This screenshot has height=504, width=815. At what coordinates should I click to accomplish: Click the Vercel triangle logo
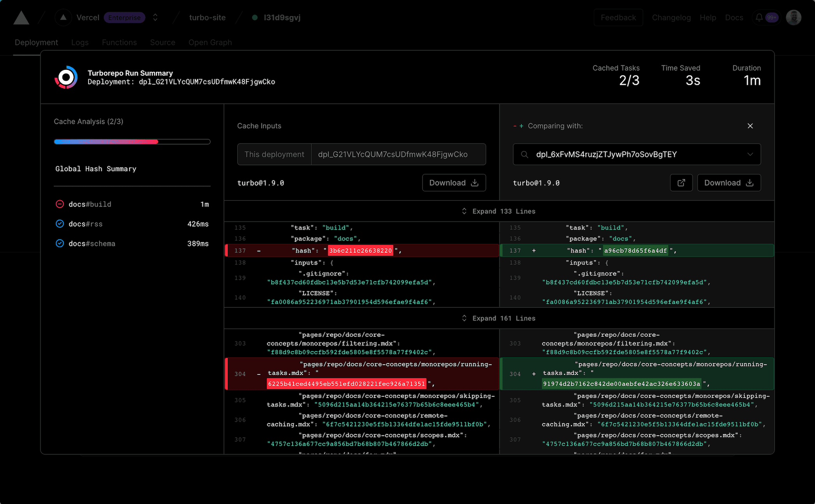click(x=21, y=18)
